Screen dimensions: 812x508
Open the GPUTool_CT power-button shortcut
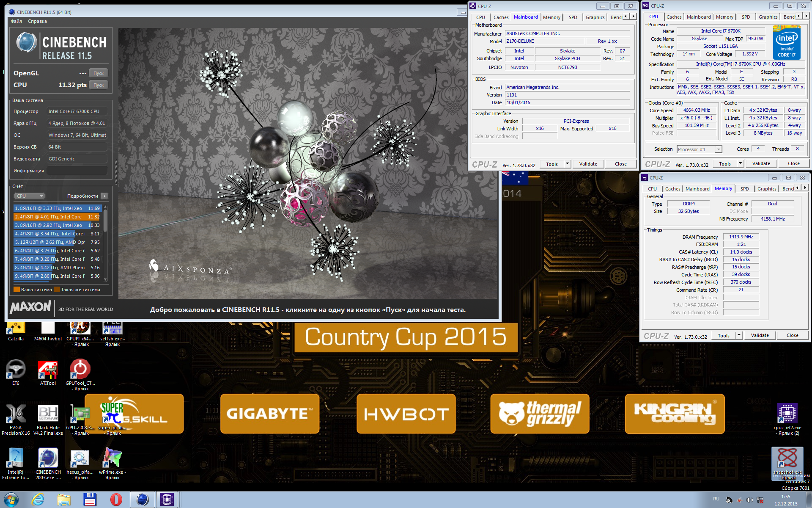click(x=80, y=375)
